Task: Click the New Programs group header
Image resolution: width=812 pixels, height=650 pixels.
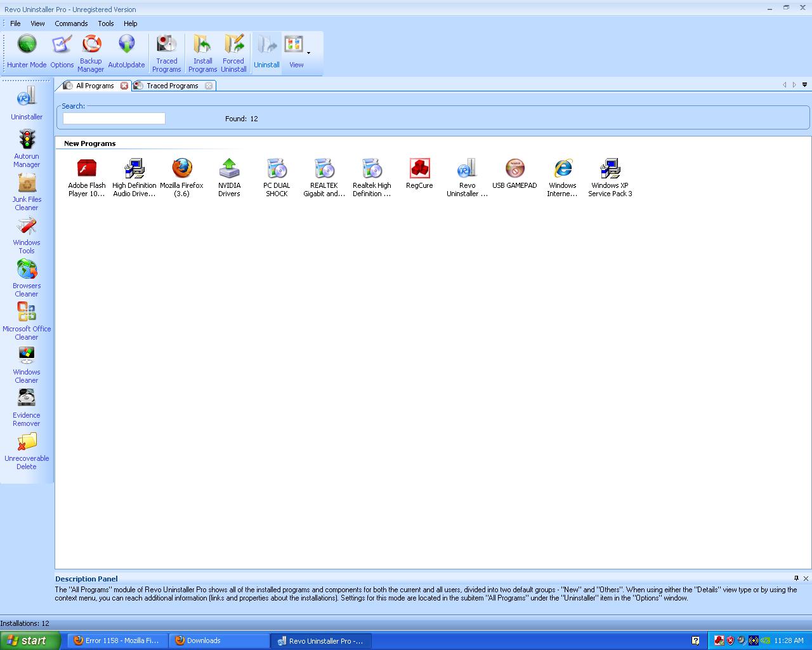Action: point(89,143)
